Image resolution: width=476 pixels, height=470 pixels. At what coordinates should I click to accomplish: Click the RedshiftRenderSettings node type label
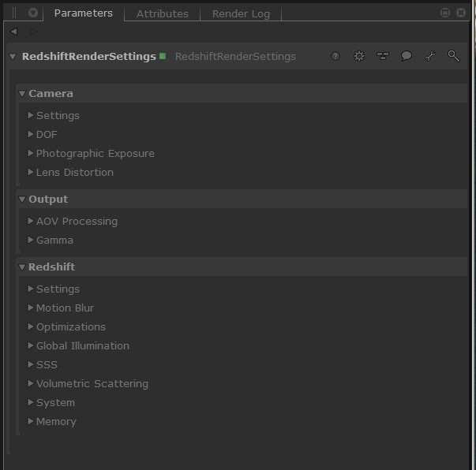tap(235, 57)
